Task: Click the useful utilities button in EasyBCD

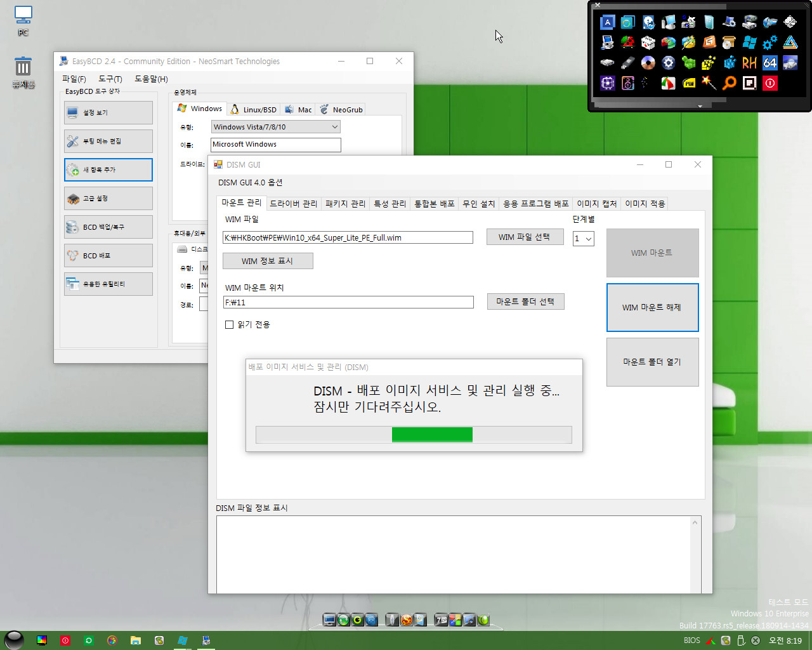Action: [108, 284]
